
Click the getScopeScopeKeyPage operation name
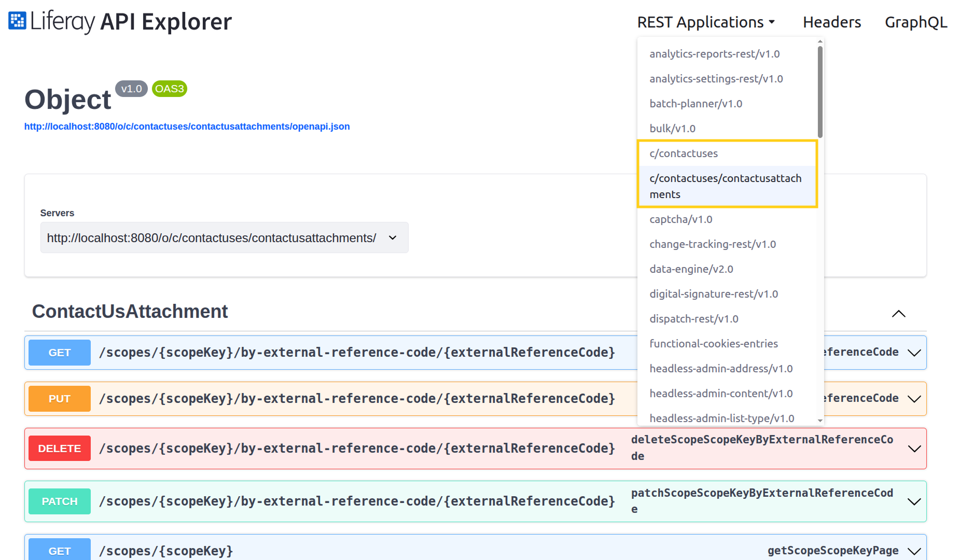(x=833, y=551)
